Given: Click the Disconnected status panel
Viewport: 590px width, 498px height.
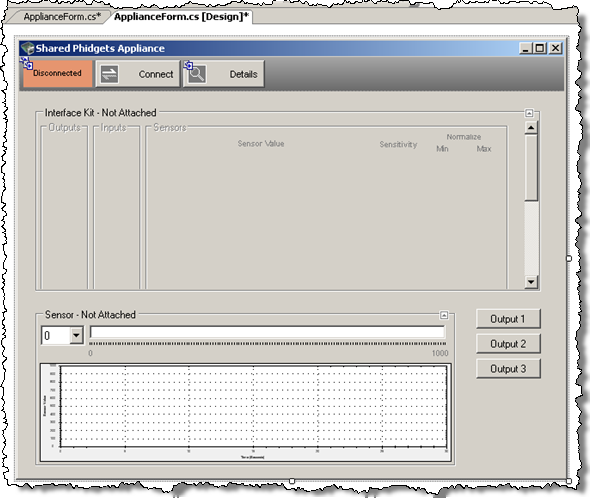Looking at the screenshot, I should [57, 73].
